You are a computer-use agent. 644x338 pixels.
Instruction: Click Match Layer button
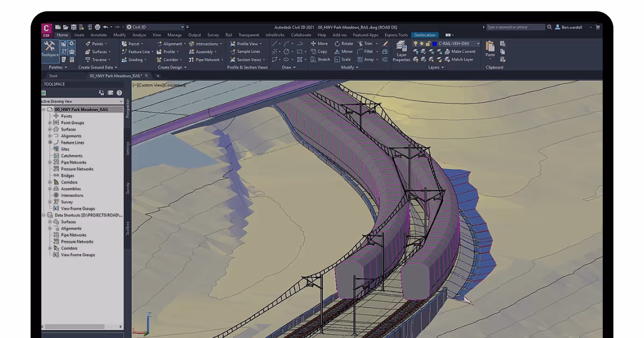[x=459, y=60]
